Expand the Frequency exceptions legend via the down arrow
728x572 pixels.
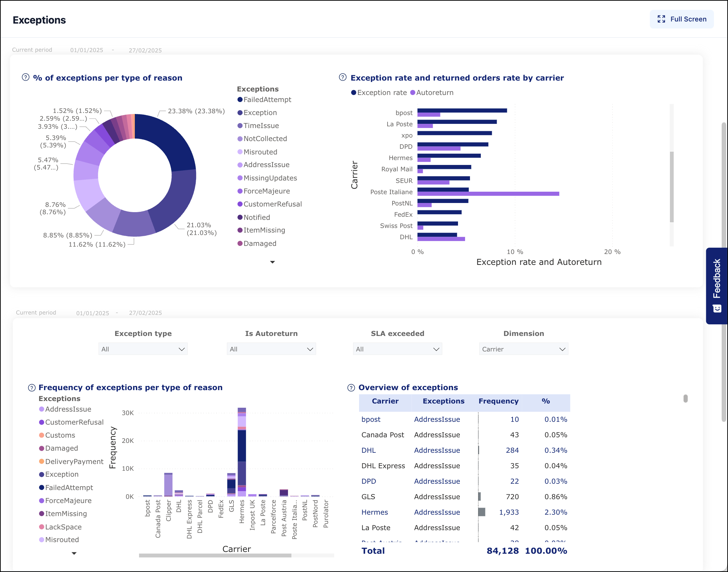(74, 553)
